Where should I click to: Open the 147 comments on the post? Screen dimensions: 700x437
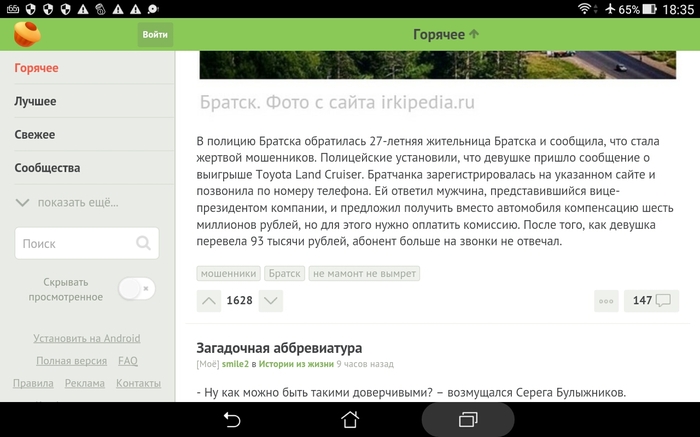651,300
